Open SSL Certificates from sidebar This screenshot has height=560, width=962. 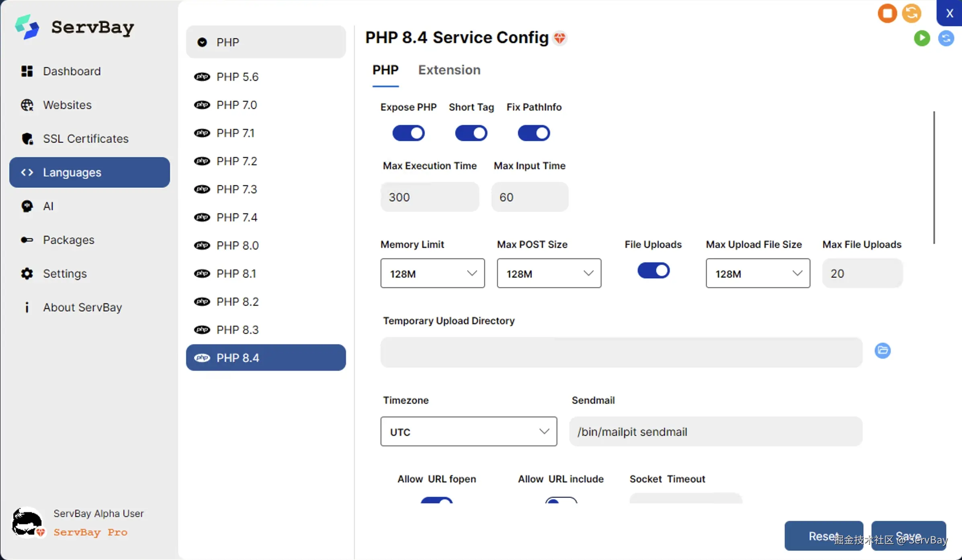point(85,139)
